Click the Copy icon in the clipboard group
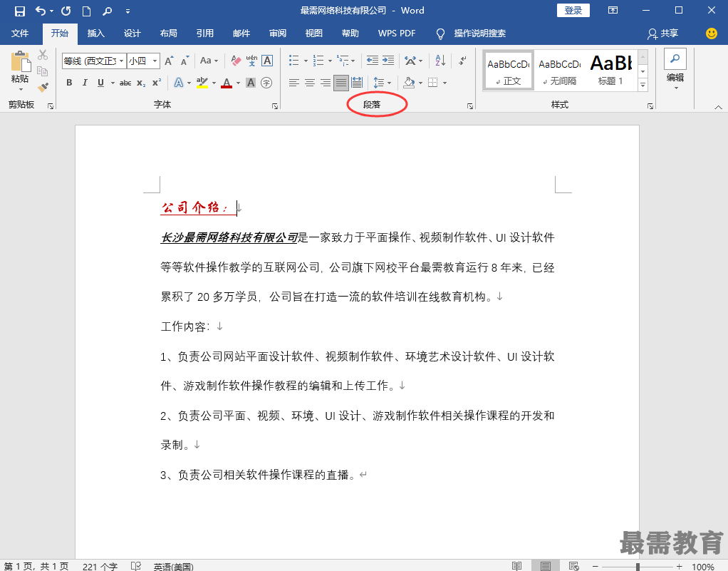 coord(43,71)
